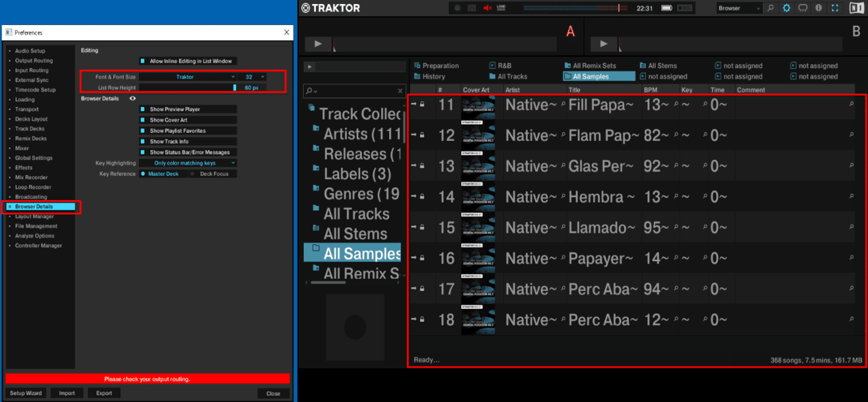
Task: Open the font size 32 dropdown
Action: point(252,77)
